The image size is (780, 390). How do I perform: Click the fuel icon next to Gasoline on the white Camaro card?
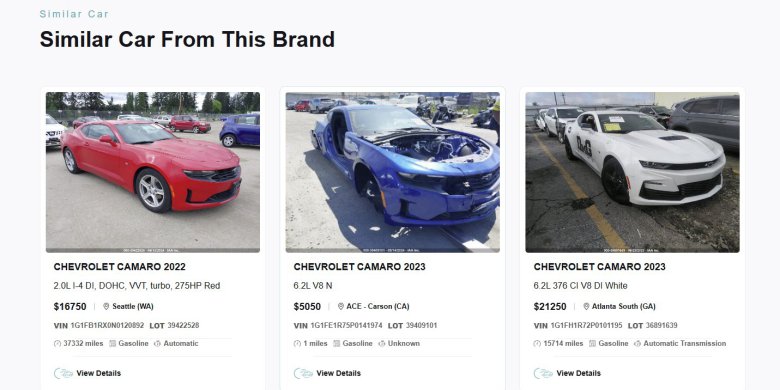592,344
